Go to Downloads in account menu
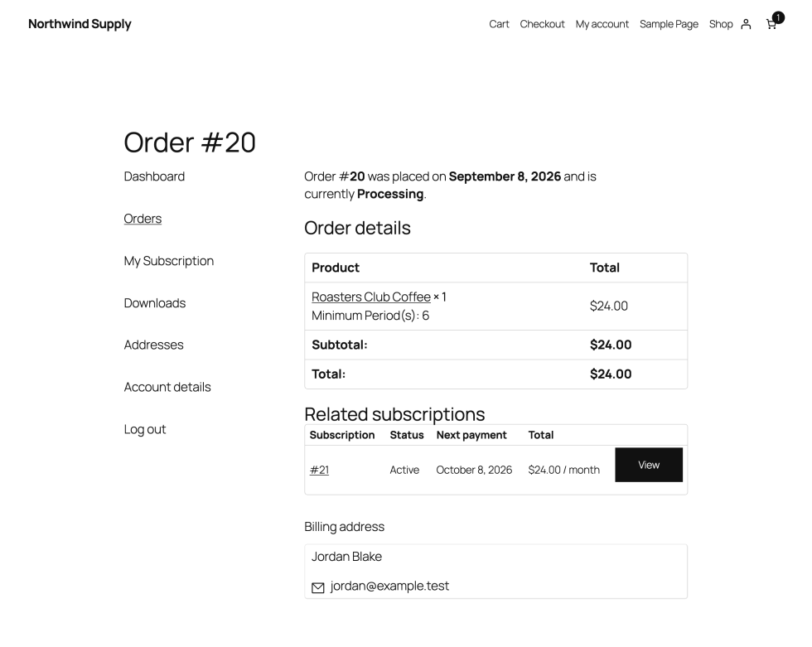 [155, 303]
